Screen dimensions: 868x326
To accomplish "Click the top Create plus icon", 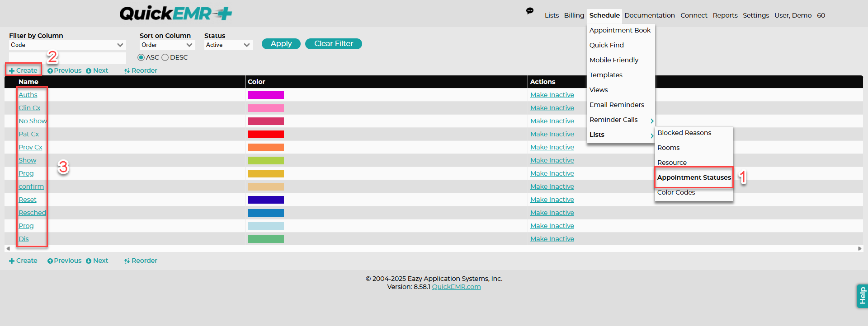I will point(12,71).
